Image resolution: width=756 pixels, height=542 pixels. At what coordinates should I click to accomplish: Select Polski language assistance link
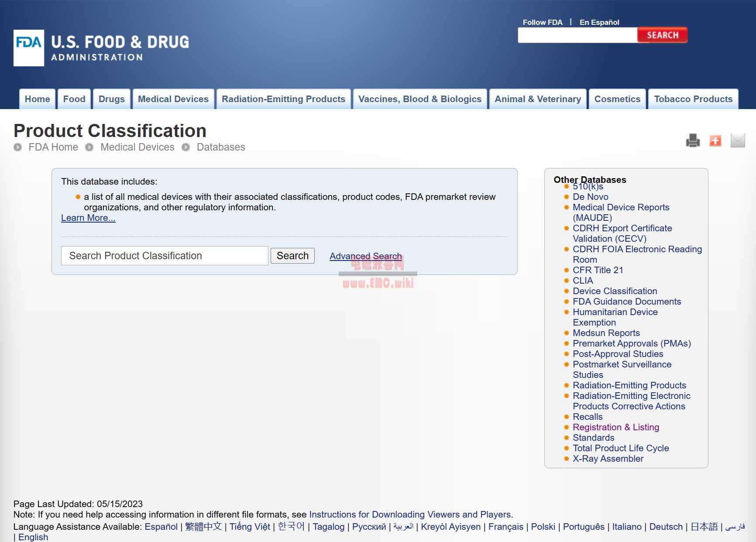pyautogui.click(x=543, y=527)
